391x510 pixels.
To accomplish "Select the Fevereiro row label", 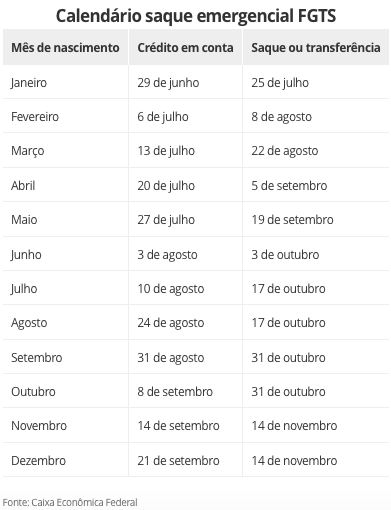I will coord(35,117).
